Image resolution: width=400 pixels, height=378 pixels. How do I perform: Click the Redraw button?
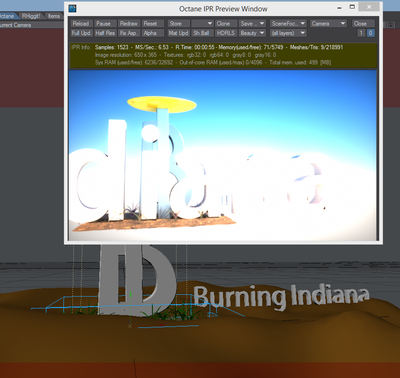129,24
